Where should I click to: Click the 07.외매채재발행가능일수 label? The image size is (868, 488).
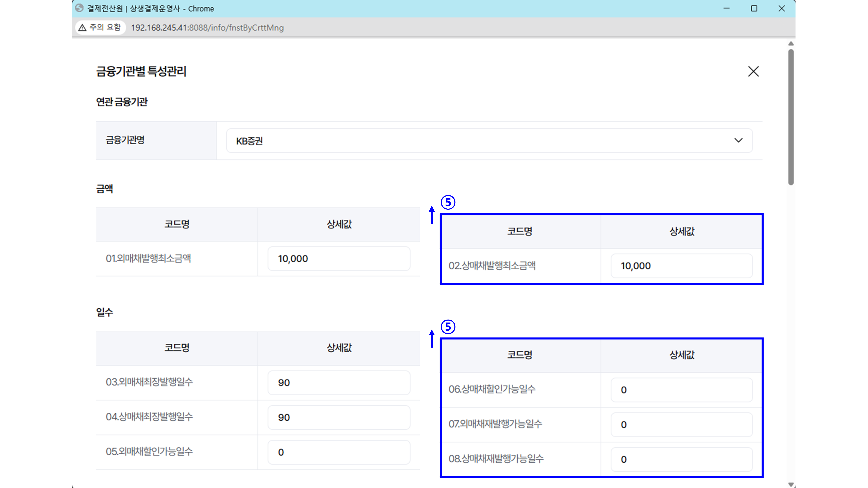tap(495, 424)
